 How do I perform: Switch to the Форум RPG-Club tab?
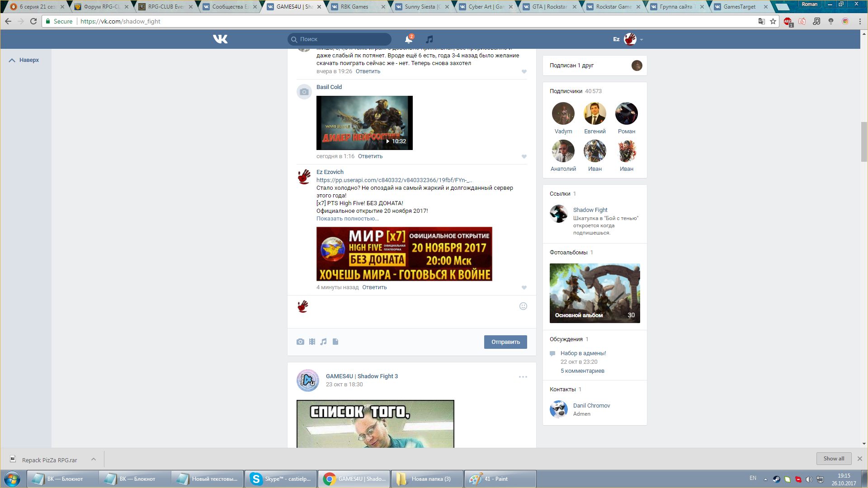click(x=102, y=7)
